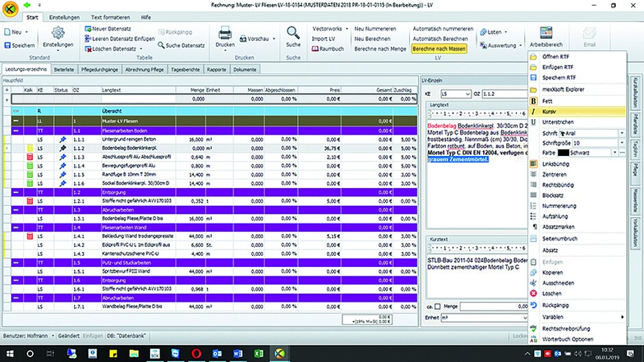644x362 pixels.
Task: Click the Drucken printer icon
Action: pos(225,34)
